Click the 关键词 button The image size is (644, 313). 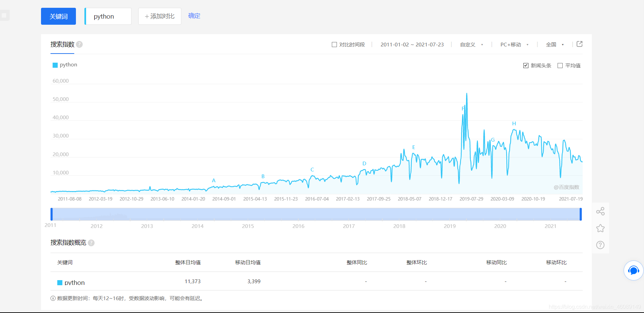pyautogui.click(x=58, y=16)
